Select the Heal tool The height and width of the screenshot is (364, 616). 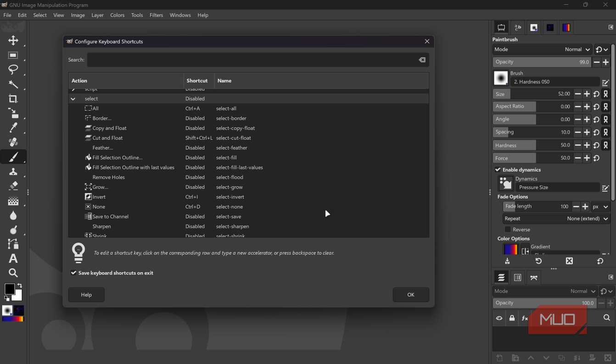(x=13, y=142)
